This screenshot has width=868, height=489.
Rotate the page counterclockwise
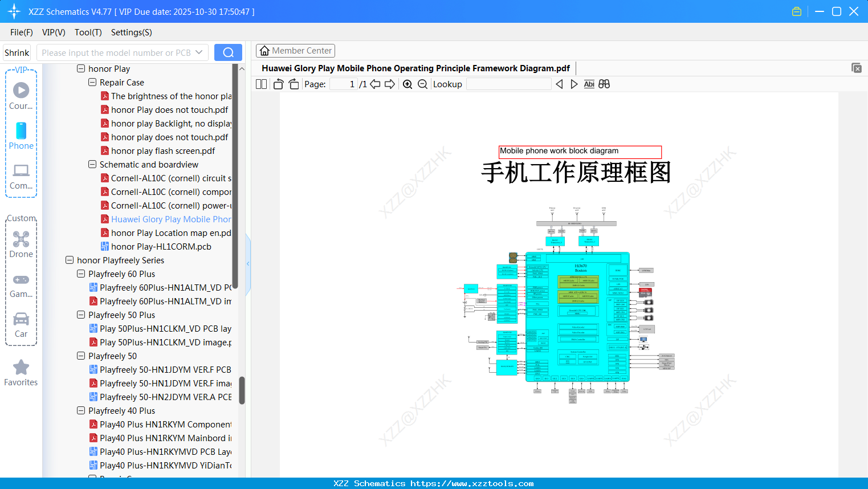coord(278,84)
